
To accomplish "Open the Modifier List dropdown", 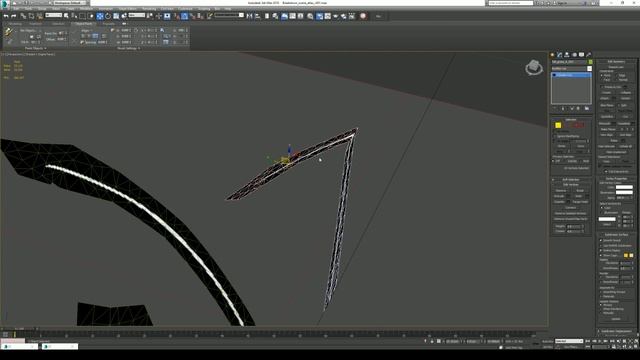I will pyautogui.click(x=571, y=69).
